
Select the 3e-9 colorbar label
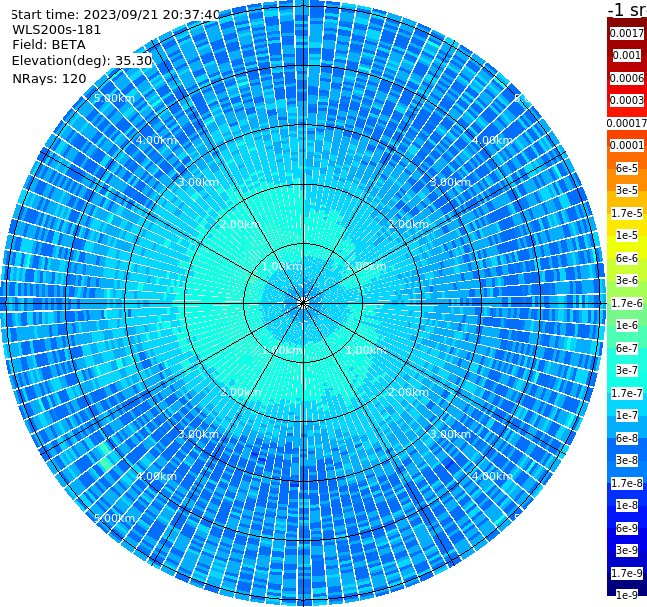(x=627, y=550)
